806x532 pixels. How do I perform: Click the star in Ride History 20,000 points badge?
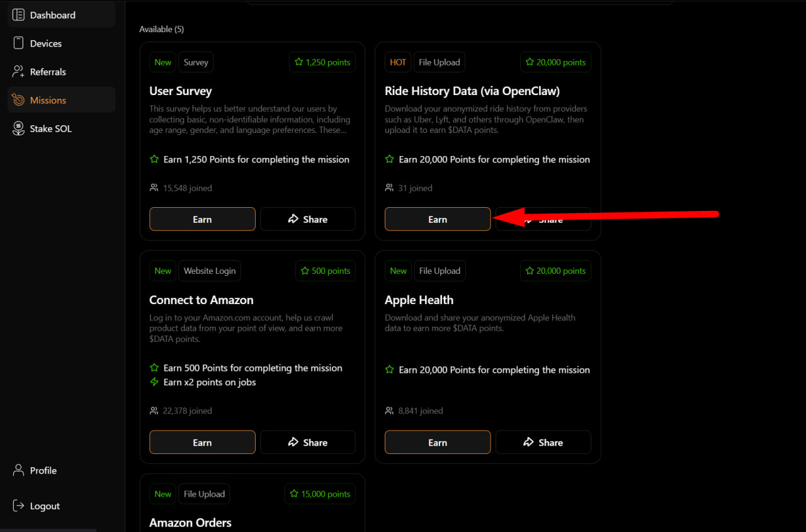click(530, 62)
